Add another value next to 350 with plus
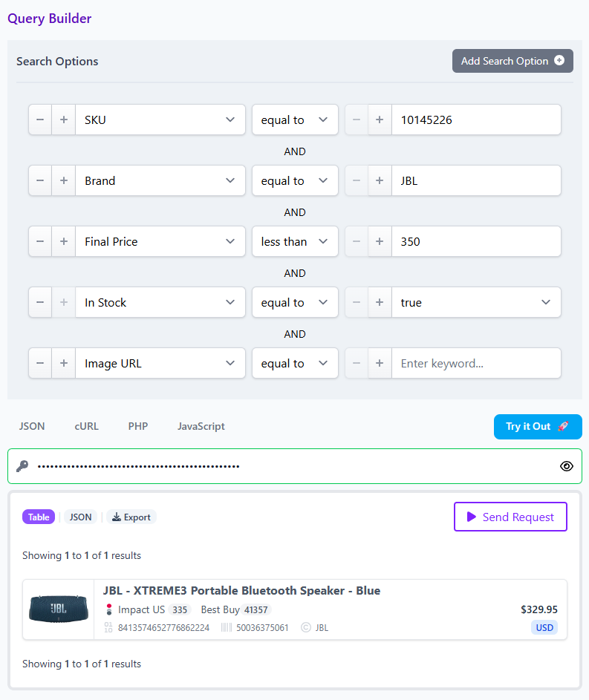The image size is (589, 700). (x=380, y=241)
